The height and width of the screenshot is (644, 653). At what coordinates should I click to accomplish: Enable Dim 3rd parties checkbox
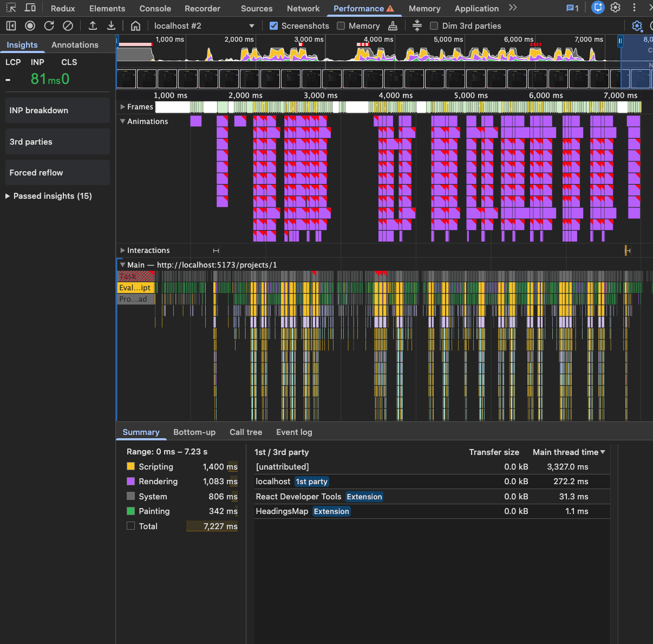point(434,25)
